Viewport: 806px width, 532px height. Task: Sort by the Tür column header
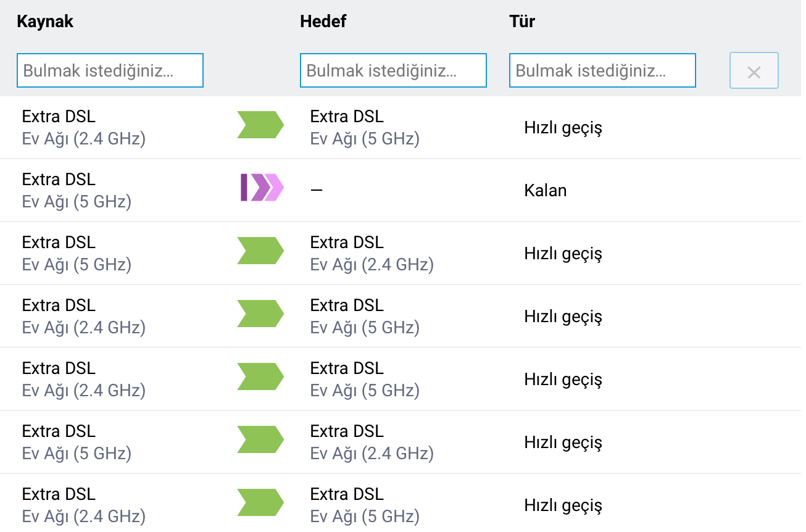pos(521,21)
